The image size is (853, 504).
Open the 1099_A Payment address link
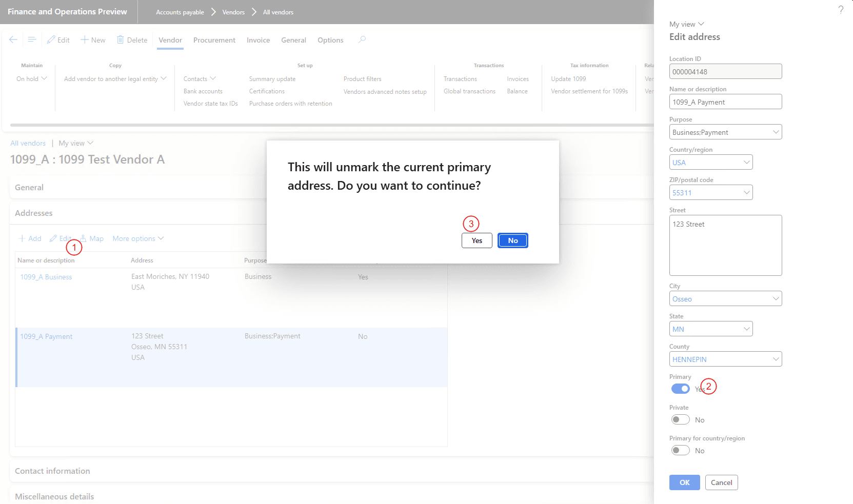pyautogui.click(x=46, y=336)
